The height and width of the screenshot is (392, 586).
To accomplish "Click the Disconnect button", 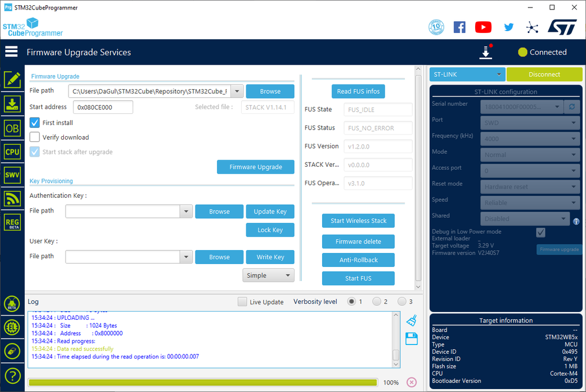I will tap(544, 75).
